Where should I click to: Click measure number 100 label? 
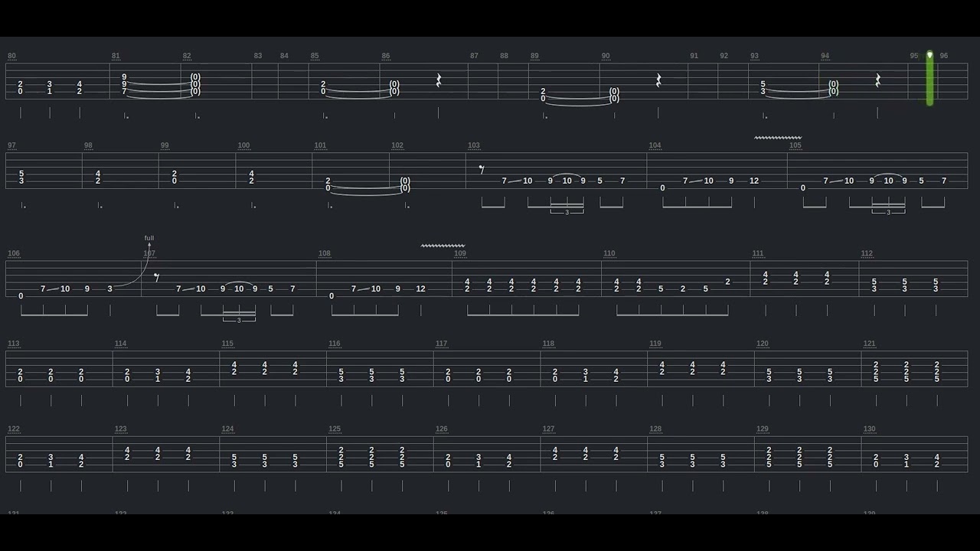tap(243, 145)
